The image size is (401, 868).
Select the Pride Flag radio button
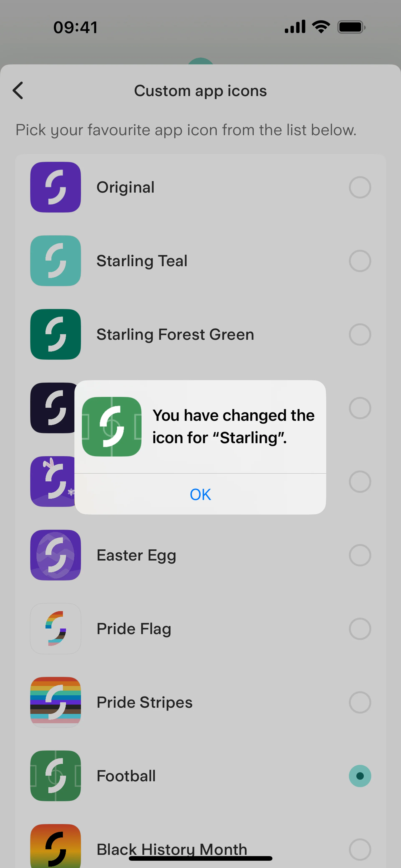[360, 629]
